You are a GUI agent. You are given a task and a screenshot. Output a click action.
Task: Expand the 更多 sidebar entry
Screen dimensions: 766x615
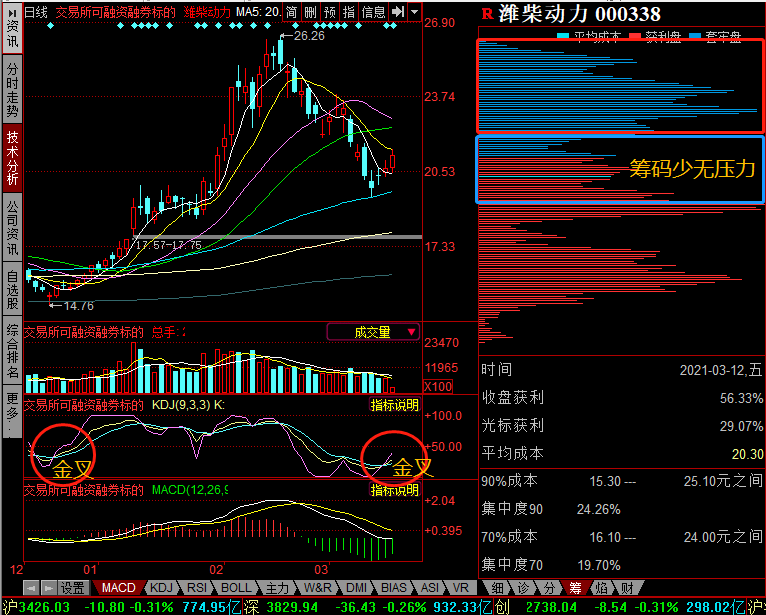tap(12, 411)
